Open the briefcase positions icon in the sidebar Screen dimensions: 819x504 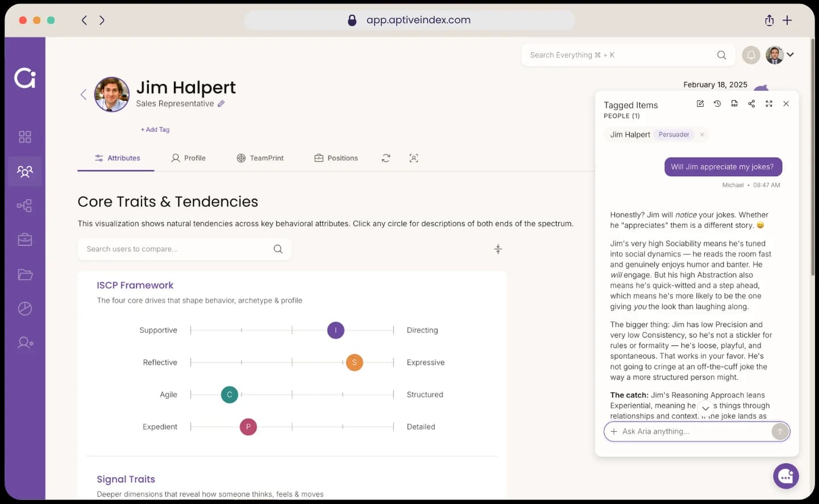tap(25, 240)
